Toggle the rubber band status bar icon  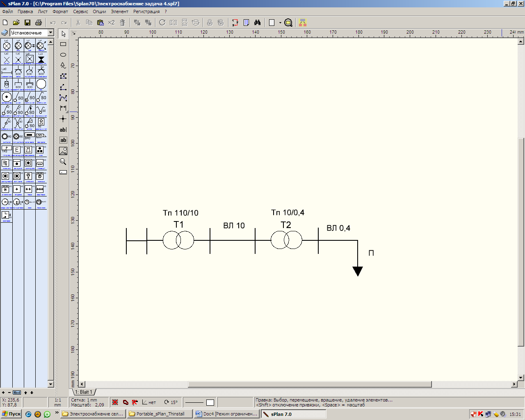126,402
